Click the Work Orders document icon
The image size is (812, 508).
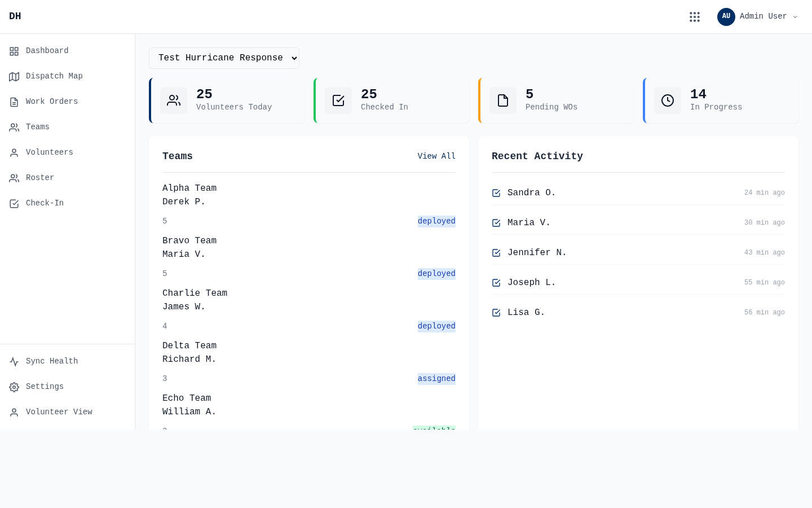14,102
